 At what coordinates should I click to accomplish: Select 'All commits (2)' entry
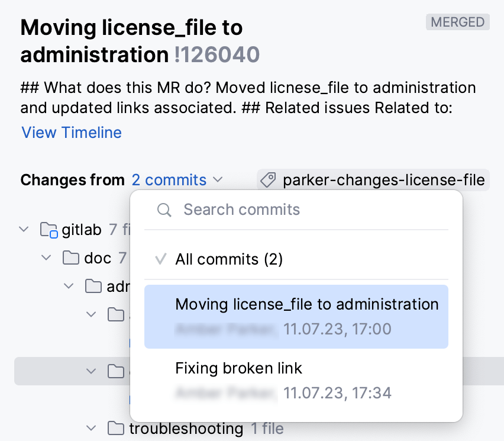pyautogui.click(x=229, y=259)
